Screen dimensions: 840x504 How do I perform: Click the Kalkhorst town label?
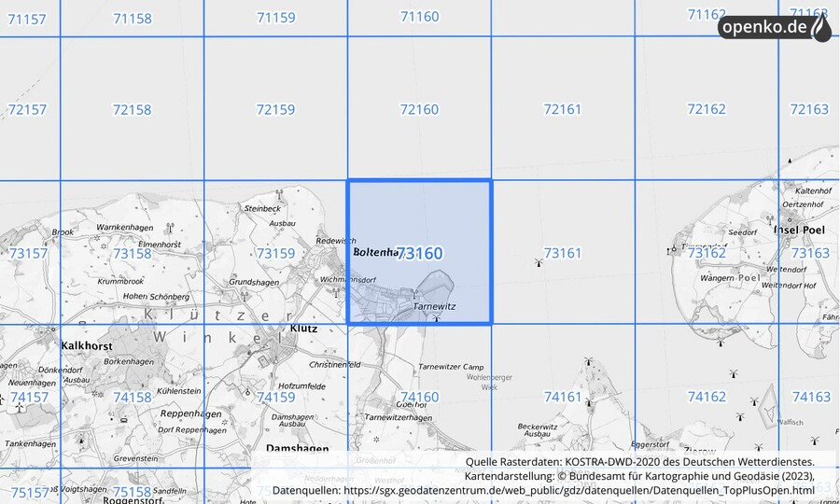[87, 346]
